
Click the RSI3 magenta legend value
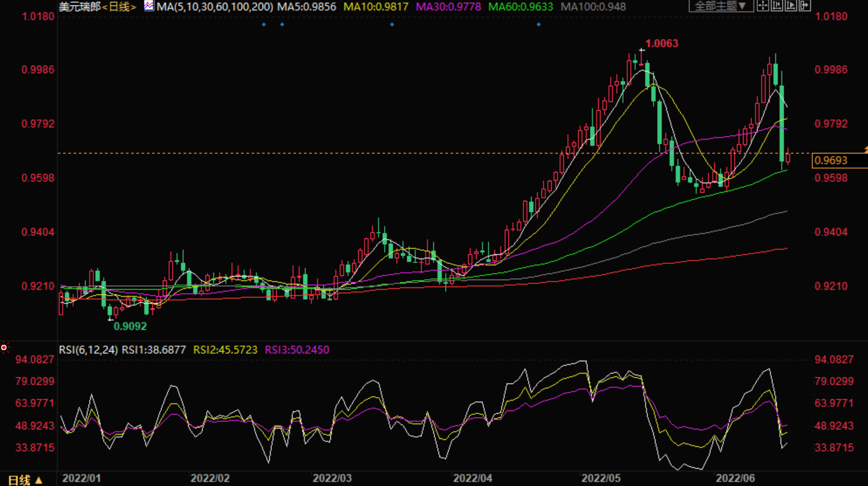click(x=297, y=350)
